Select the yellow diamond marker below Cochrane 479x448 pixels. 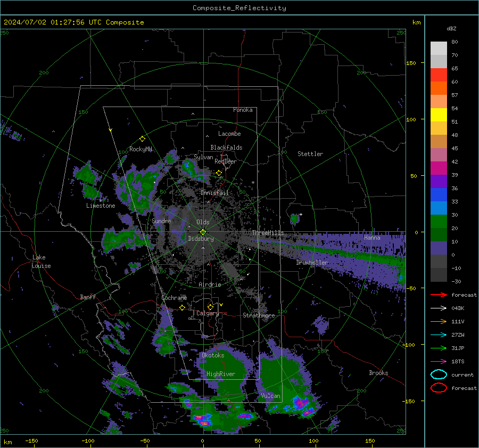(182, 307)
